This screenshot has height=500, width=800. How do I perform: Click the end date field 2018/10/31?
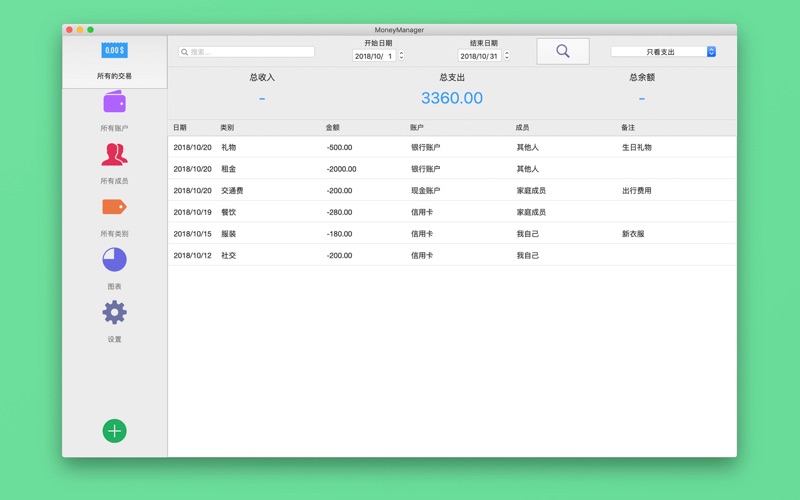tap(479, 56)
